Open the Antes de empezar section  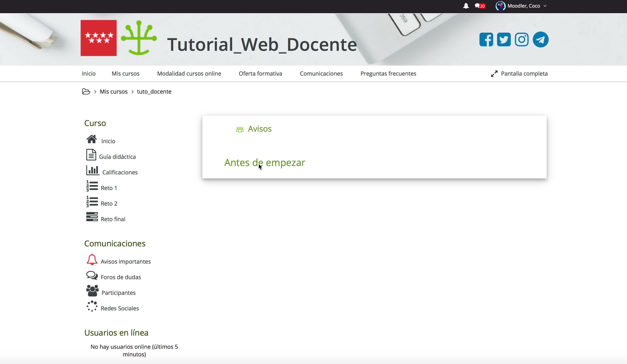(264, 163)
